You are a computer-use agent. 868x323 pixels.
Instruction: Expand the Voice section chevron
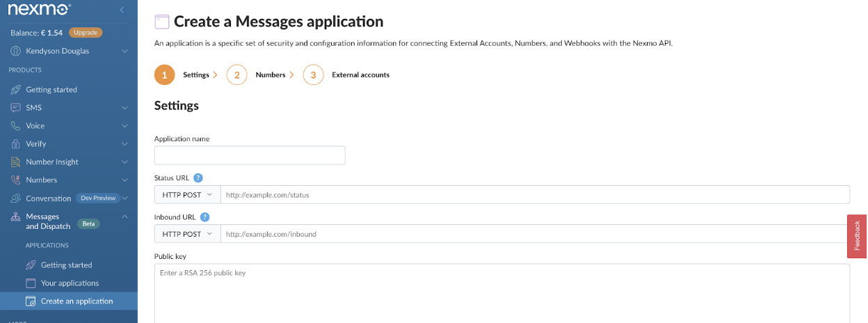coord(124,126)
